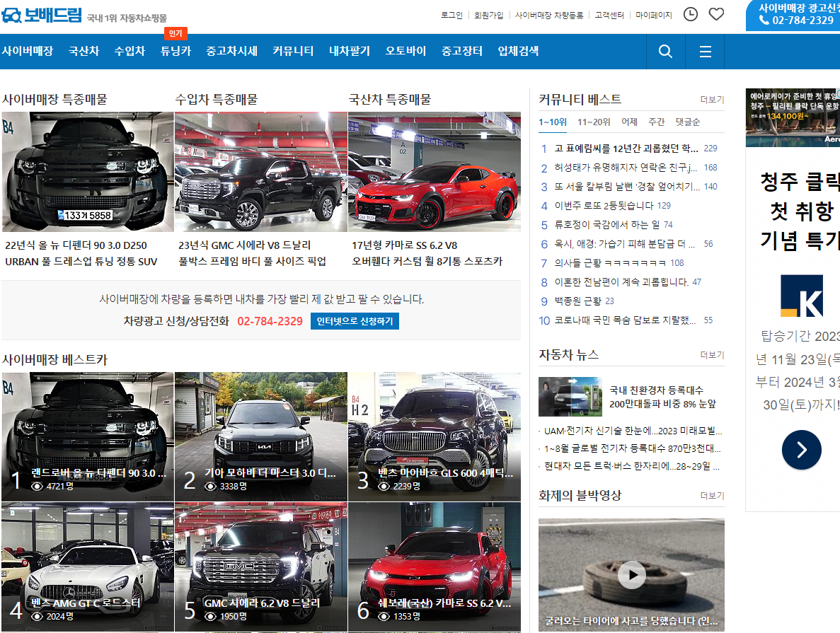Select the 어제 tab
Viewport: 840px width, 633px height.
click(629, 122)
